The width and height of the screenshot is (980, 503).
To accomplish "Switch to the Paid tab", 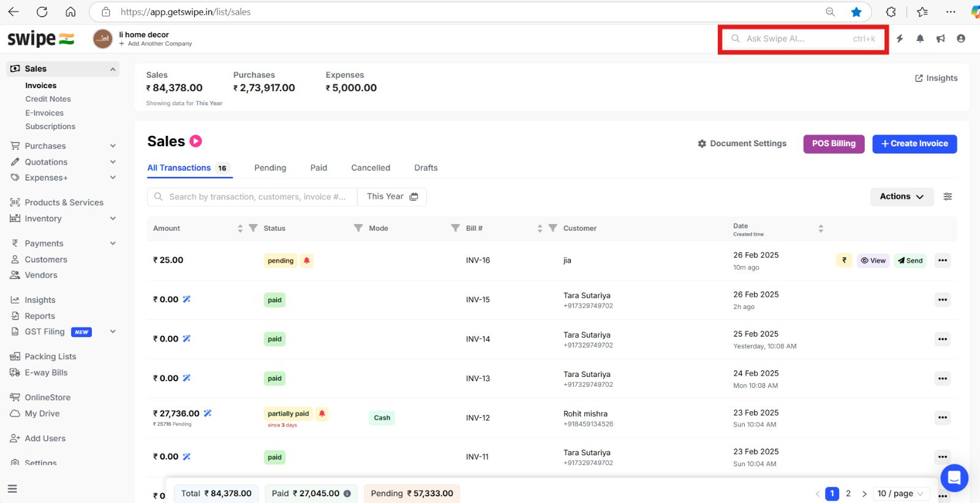I will click(318, 168).
